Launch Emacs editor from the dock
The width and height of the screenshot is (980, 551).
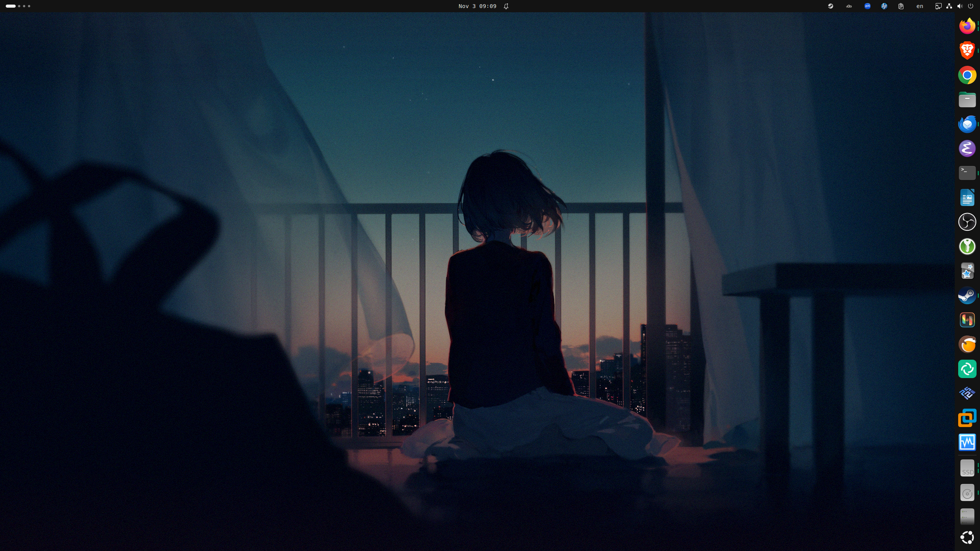[x=967, y=148]
